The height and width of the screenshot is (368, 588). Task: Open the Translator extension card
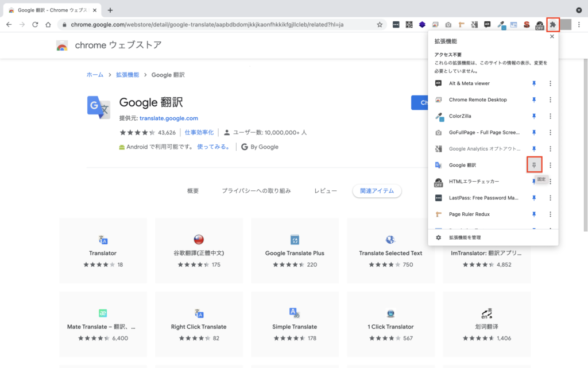click(x=103, y=251)
